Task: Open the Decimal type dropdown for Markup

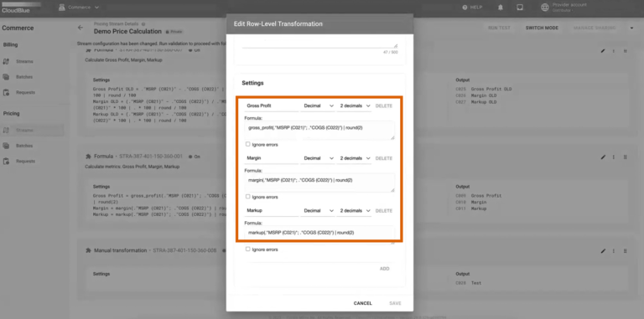Action: [318, 211]
